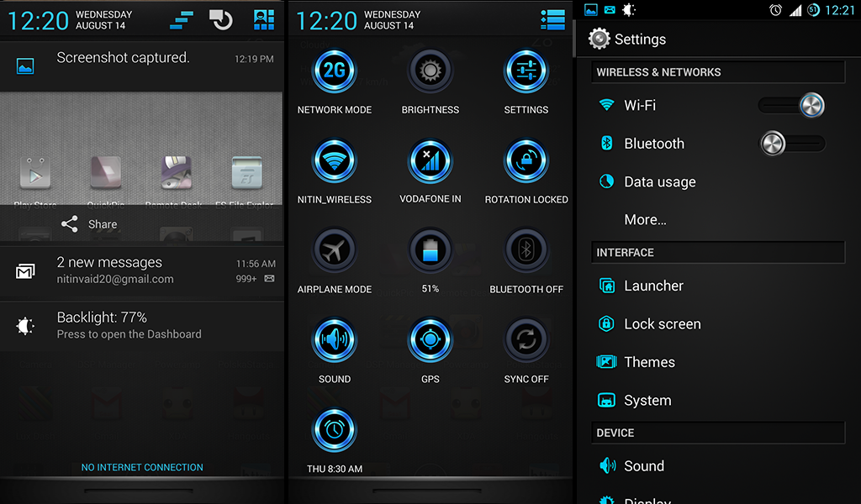
Task: Turn on the Bluetooth Off tile
Action: (x=526, y=250)
